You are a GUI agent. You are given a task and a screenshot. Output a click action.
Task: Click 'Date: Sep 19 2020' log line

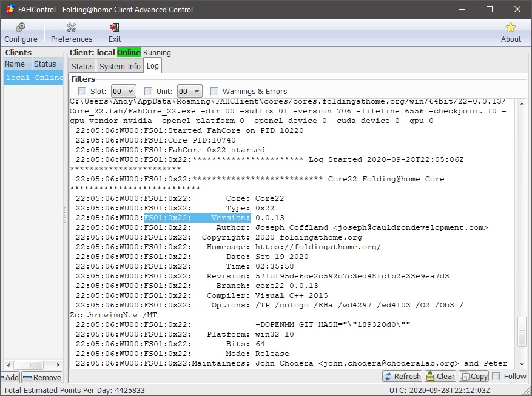pos(192,257)
